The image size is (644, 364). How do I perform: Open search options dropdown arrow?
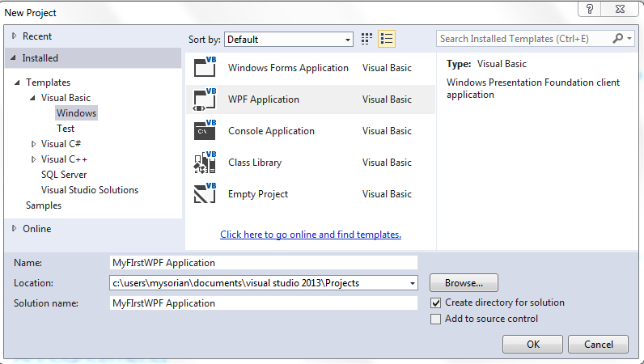click(629, 39)
